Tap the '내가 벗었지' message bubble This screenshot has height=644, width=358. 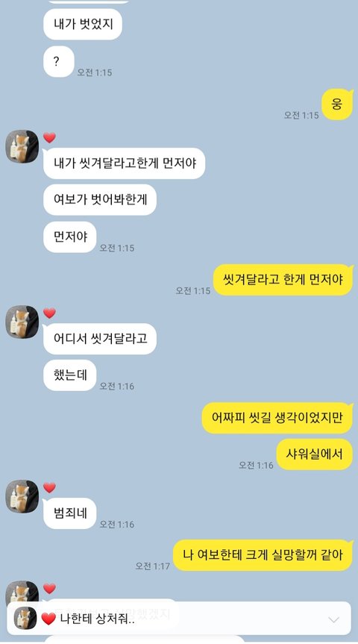coord(83,24)
